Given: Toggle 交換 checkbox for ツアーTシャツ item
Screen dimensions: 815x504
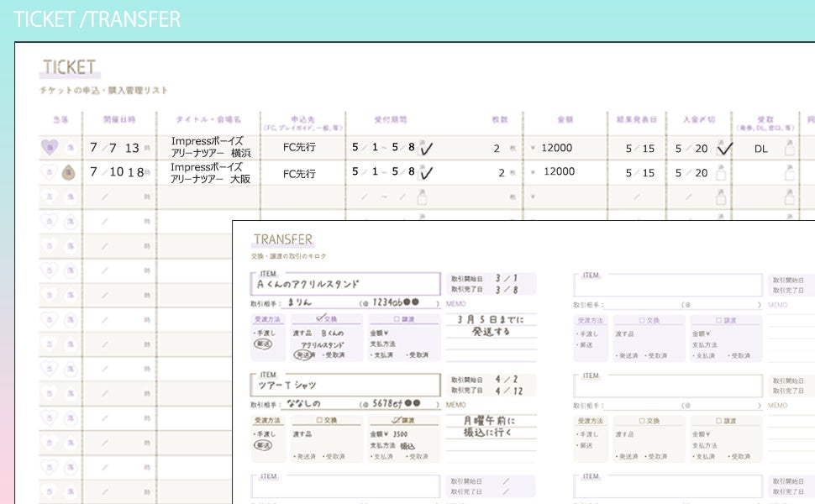Looking at the screenshot, I should click(x=319, y=420).
